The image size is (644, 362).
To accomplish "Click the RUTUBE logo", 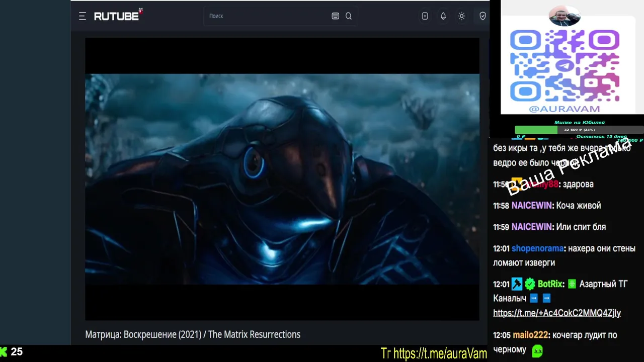I will coord(118,16).
